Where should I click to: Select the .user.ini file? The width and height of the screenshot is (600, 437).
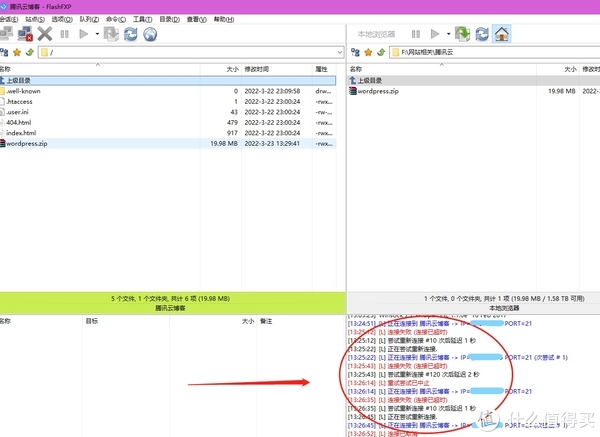pyautogui.click(x=168, y=112)
